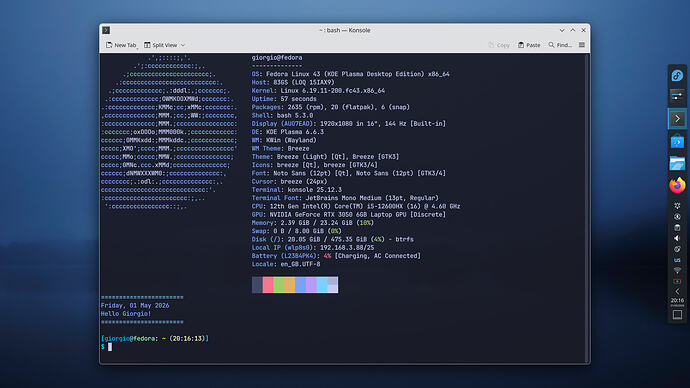Open the Fedora application launcher

(677, 76)
